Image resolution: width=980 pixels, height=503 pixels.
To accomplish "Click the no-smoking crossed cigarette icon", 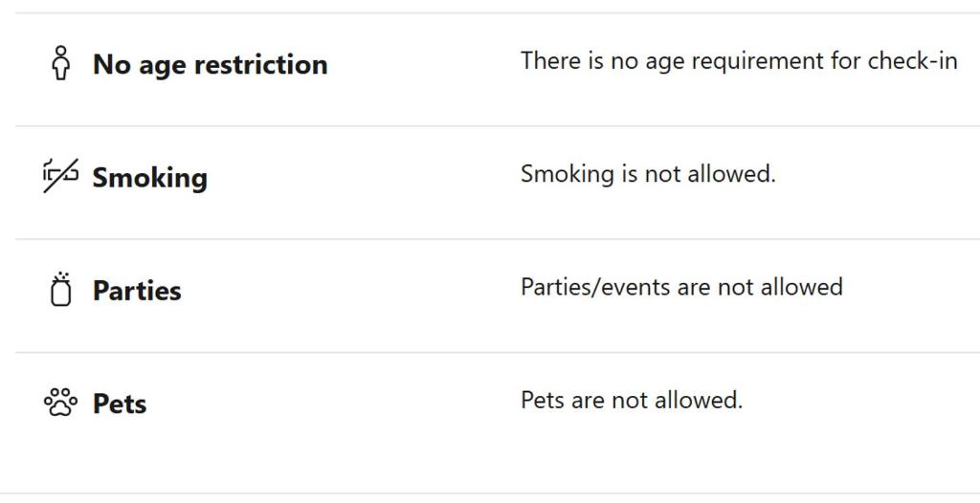I will tap(60, 176).
